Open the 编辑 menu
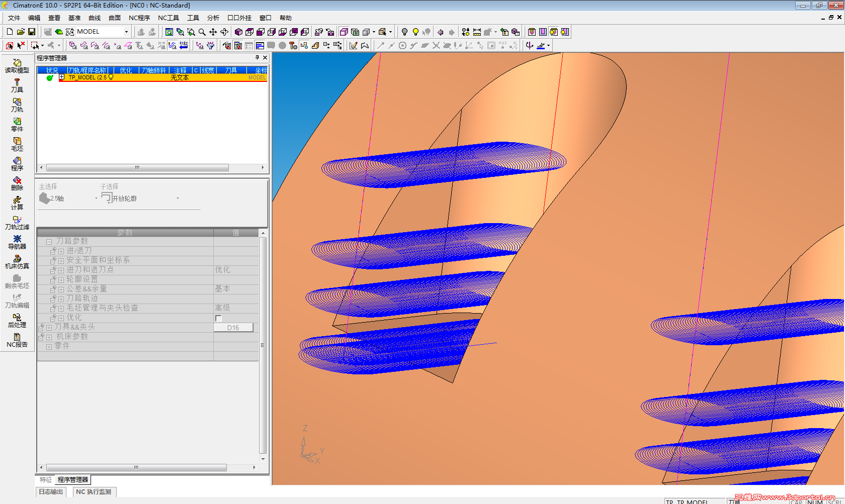845x504 pixels. pos(34,18)
